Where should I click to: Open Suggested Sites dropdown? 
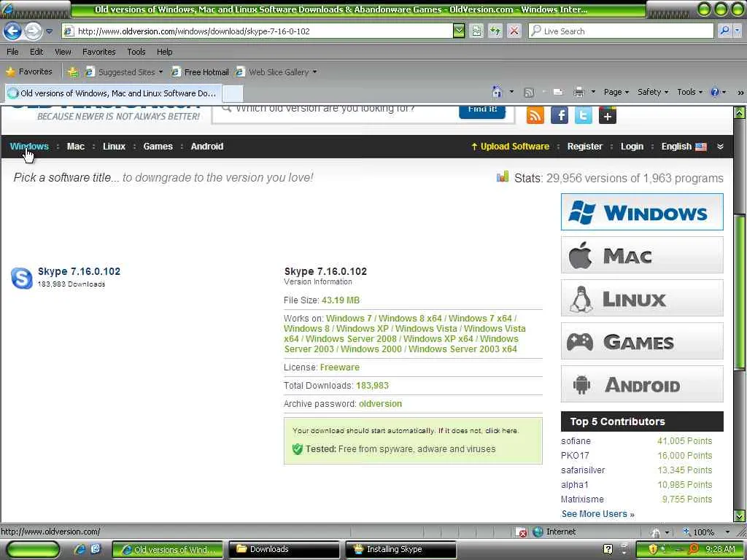coord(124,72)
